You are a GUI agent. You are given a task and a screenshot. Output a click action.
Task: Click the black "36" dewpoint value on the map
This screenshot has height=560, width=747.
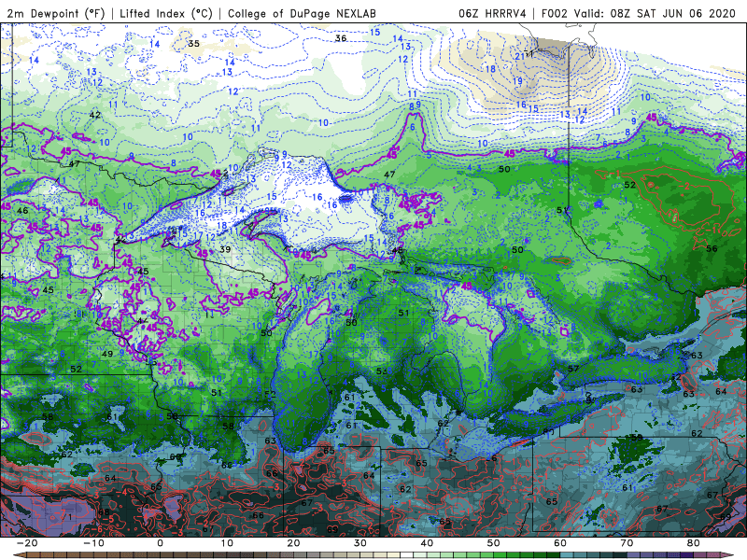coord(341,38)
